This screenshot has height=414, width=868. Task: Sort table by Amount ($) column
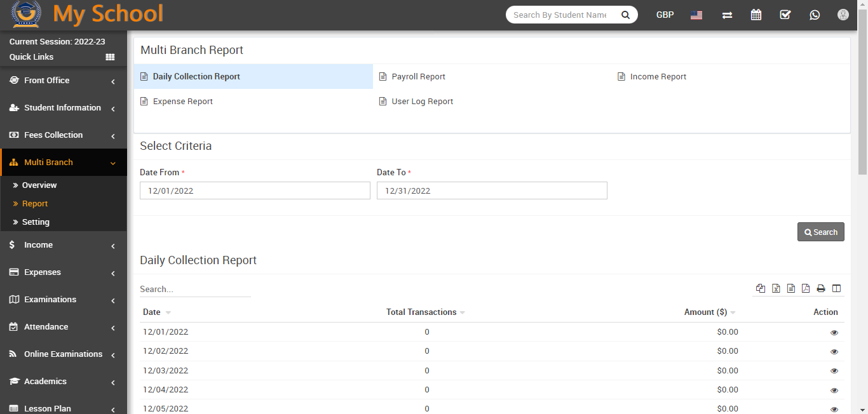710,312
